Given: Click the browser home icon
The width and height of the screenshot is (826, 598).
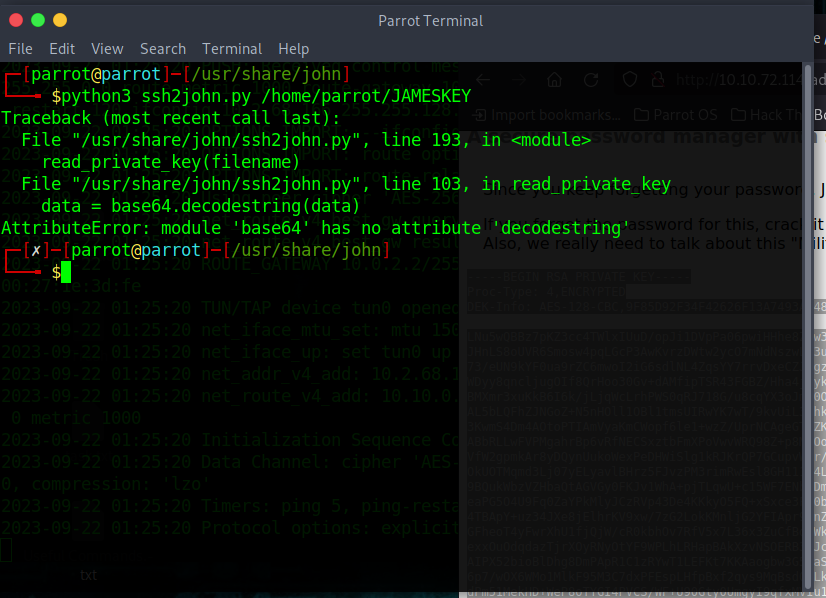Looking at the screenshot, I should coord(554,80).
